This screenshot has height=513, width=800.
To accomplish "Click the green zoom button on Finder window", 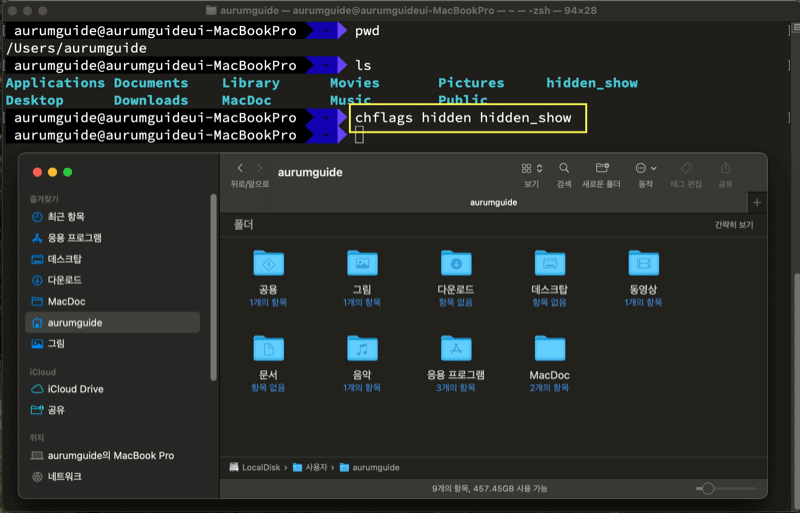I will pyautogui.click(x=67, y=173).
